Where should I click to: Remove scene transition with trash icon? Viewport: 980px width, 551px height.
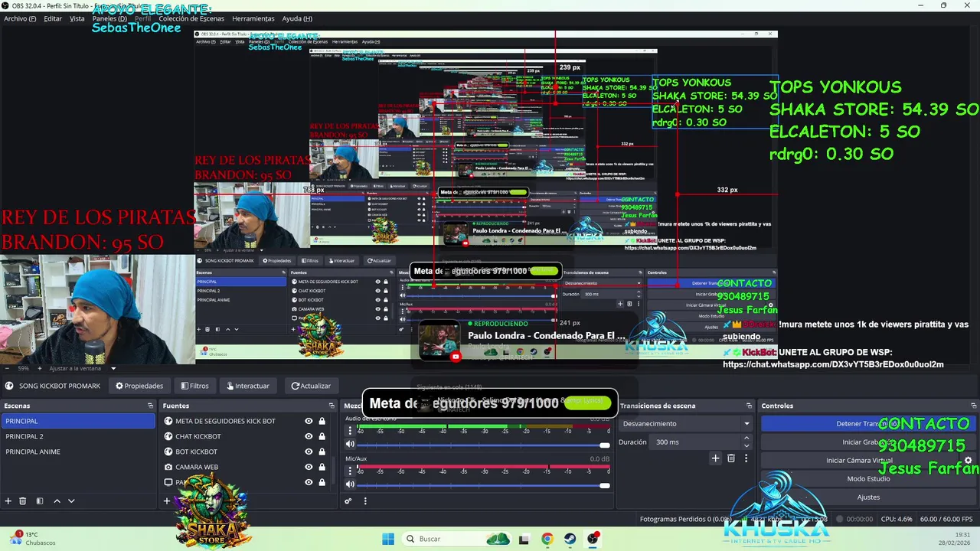731,458
